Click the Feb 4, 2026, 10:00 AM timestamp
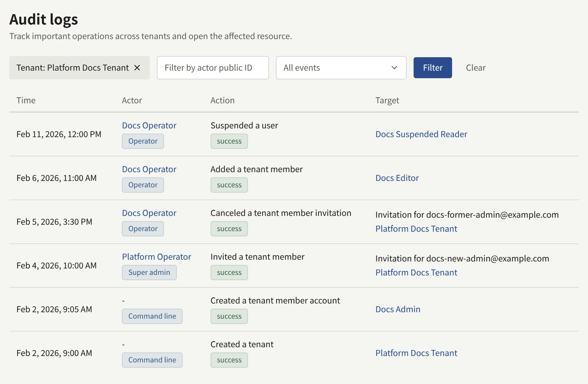 tap(56, 266)
